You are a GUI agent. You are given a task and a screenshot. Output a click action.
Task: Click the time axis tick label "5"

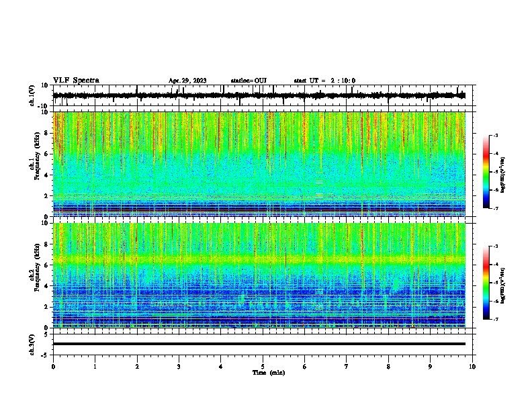pos(263,367)
